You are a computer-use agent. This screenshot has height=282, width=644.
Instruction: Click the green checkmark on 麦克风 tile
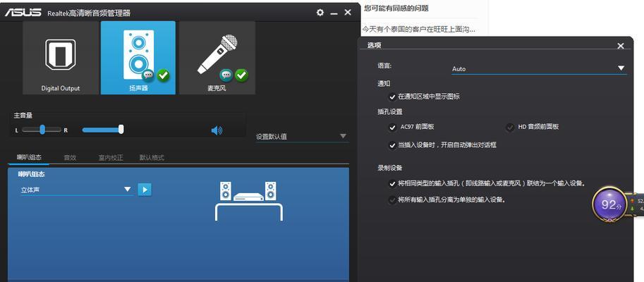(x=241, y=75)
